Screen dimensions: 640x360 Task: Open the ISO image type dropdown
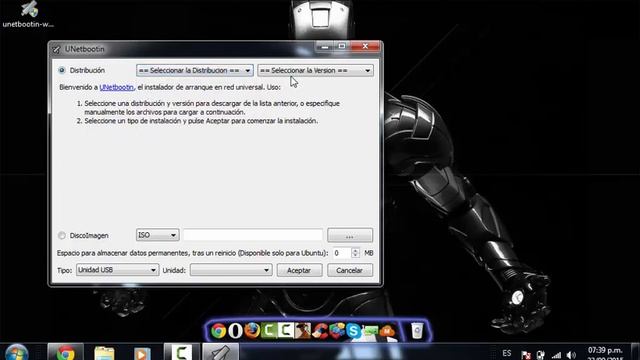(x=158, y=235)
